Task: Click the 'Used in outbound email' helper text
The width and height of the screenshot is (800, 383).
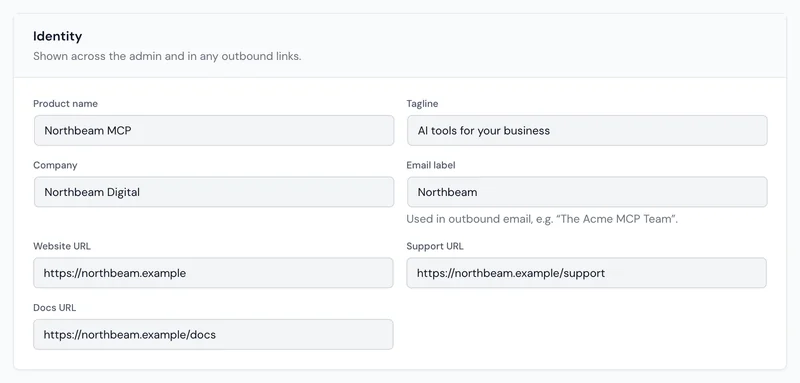Action: [x=542, y=219]
